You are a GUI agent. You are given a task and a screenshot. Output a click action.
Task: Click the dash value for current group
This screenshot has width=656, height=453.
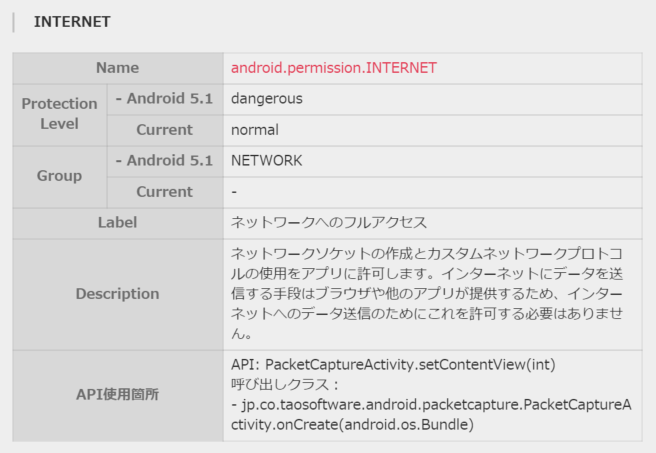[234, 192]
